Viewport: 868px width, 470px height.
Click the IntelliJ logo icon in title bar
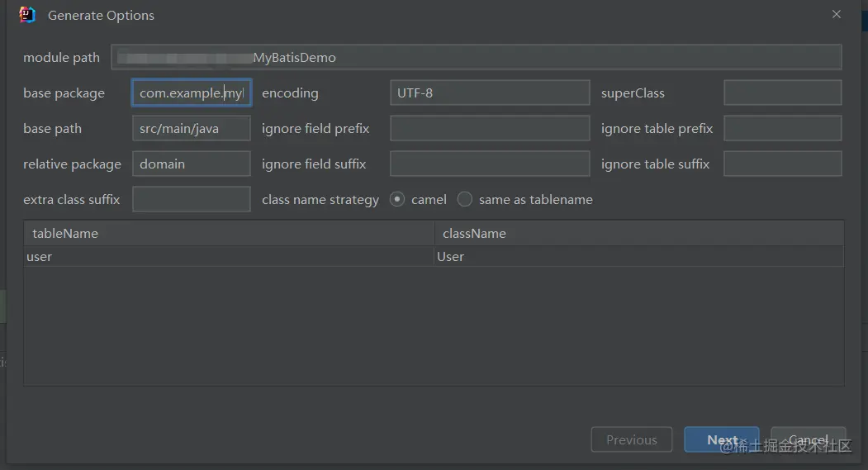26,15
